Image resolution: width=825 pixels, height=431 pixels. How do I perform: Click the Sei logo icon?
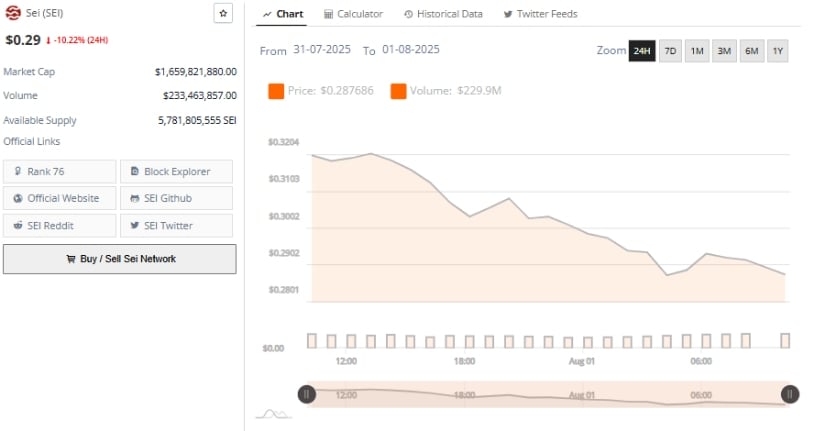[x=13, y=13]
